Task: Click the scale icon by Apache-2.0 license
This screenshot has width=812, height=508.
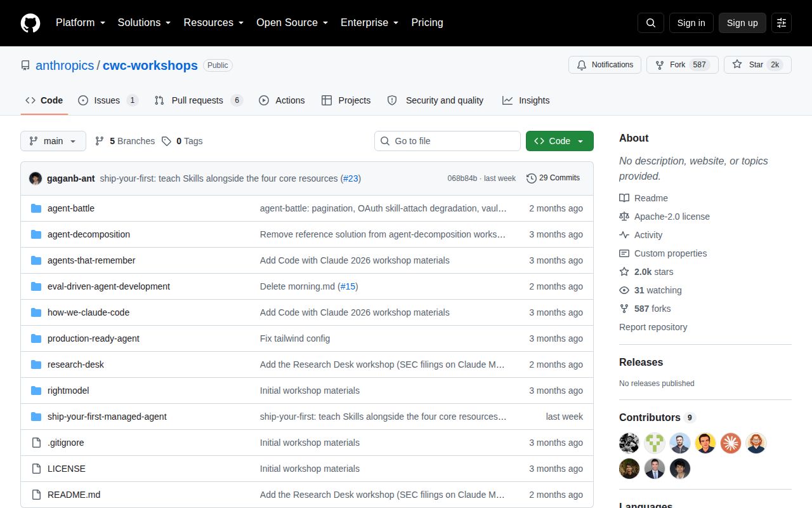Action: pyautogui.click(x=624, y=217)
